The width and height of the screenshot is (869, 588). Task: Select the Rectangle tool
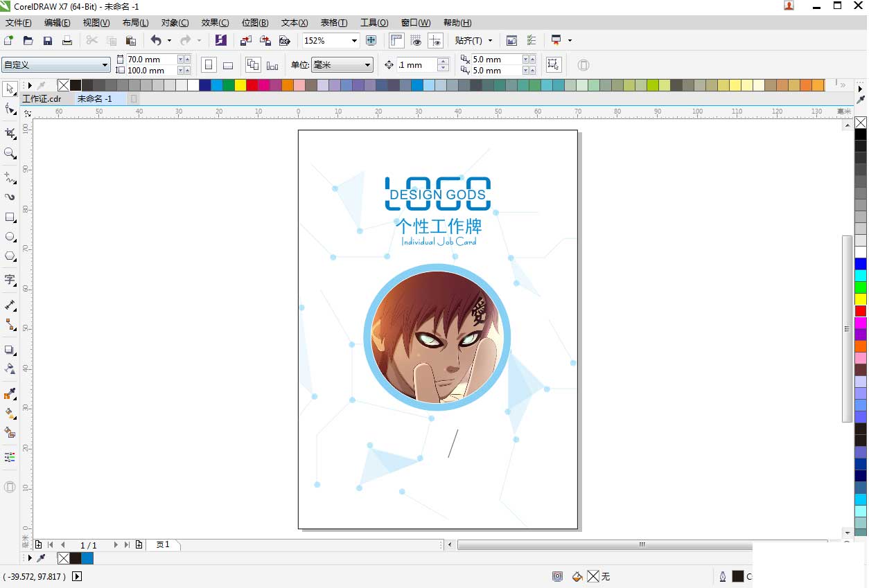point(10,217)
